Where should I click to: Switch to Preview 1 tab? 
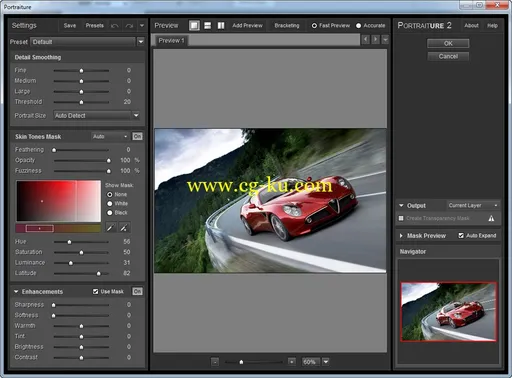coord(171,41)
